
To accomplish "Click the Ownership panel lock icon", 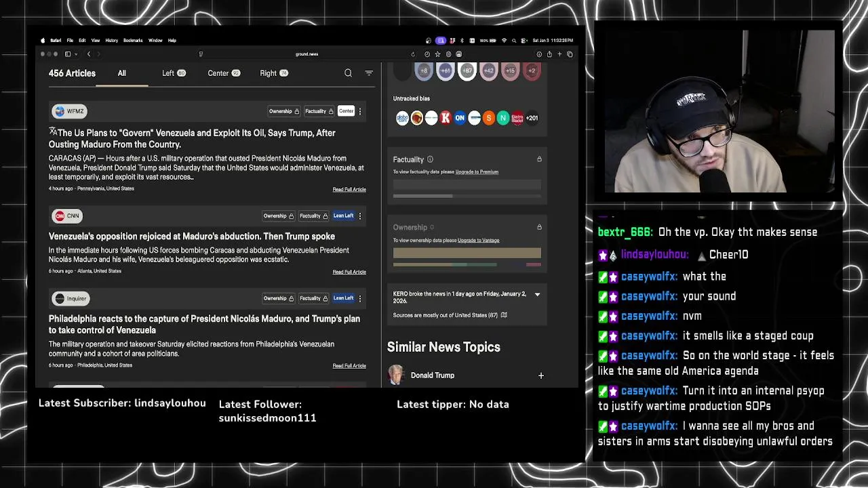I will tap(539, 227).
